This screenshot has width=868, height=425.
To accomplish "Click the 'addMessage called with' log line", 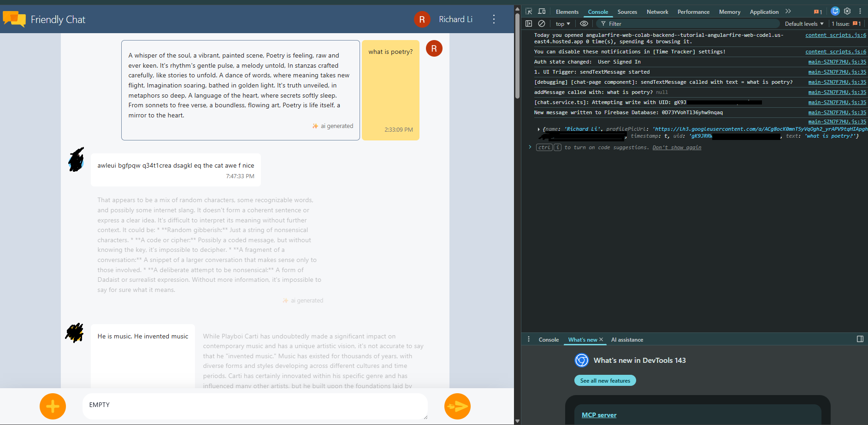I will coord(601,92).
